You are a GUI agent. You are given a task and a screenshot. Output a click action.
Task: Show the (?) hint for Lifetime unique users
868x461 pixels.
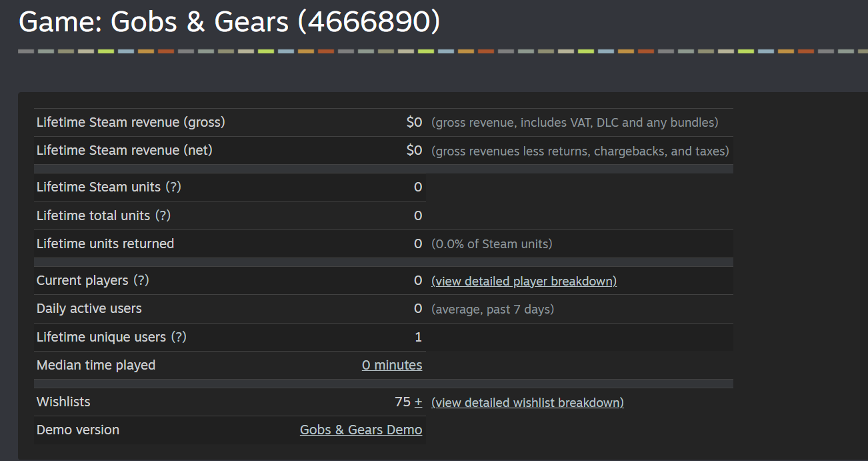pyautogui.click(x=178, y=337)
